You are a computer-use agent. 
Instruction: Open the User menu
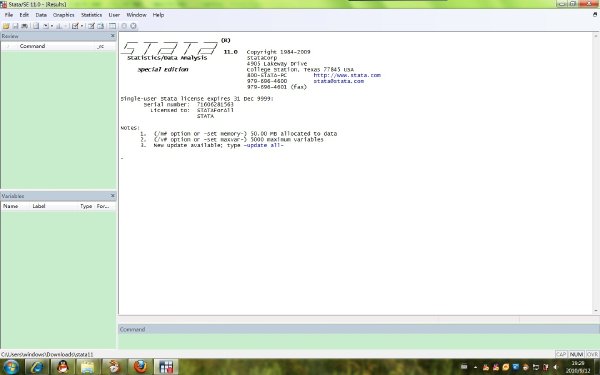click(x=114, y=15)
